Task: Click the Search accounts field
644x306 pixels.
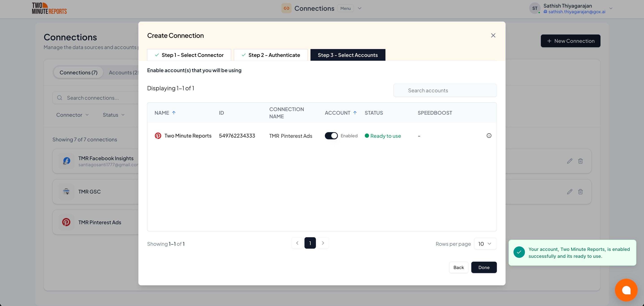Action: coord(445,91)
